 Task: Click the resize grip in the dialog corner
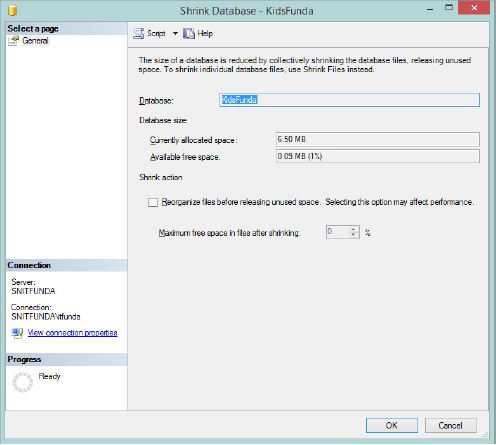tap(485, 435)
